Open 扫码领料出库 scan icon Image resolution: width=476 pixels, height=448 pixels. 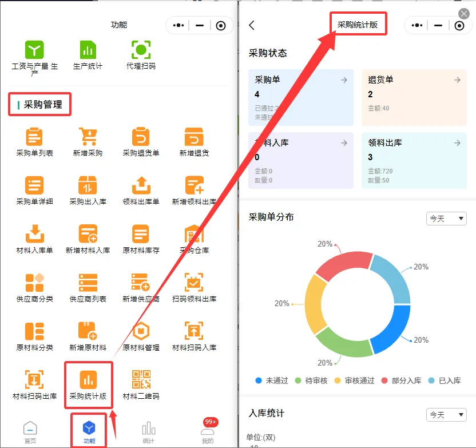[194, 283]
